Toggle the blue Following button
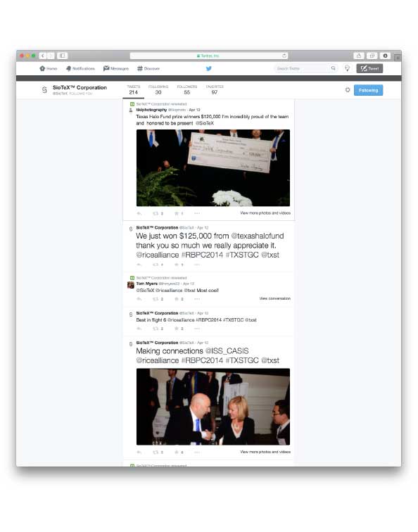The width and height of the screenshot is (418, 532). click(368, 90)
